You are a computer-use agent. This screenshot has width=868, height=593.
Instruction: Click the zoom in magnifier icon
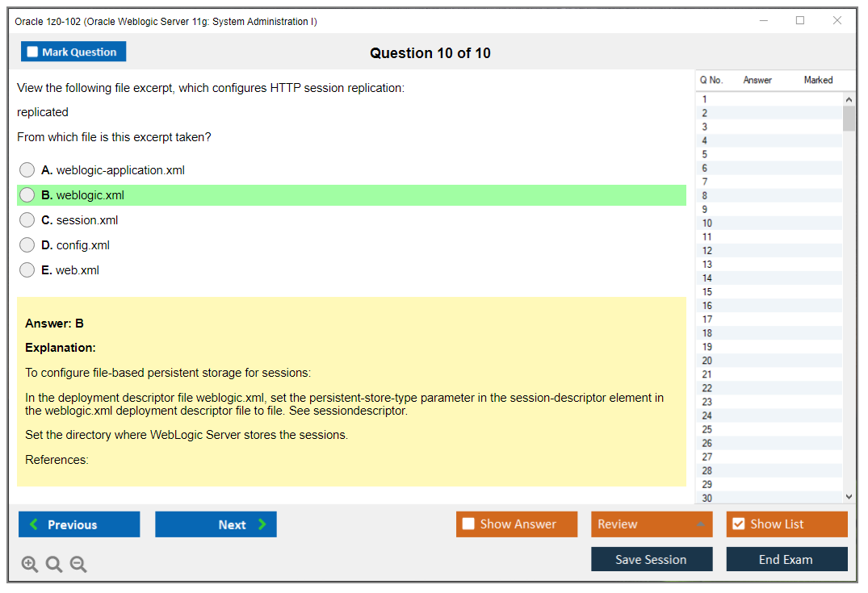[x=30, y=565]
